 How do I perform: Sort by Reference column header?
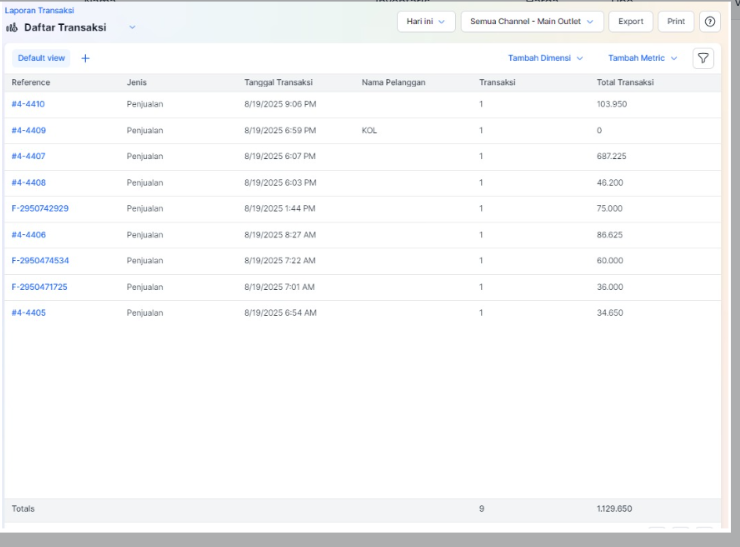pyautogui.click(x=31, y=83)
